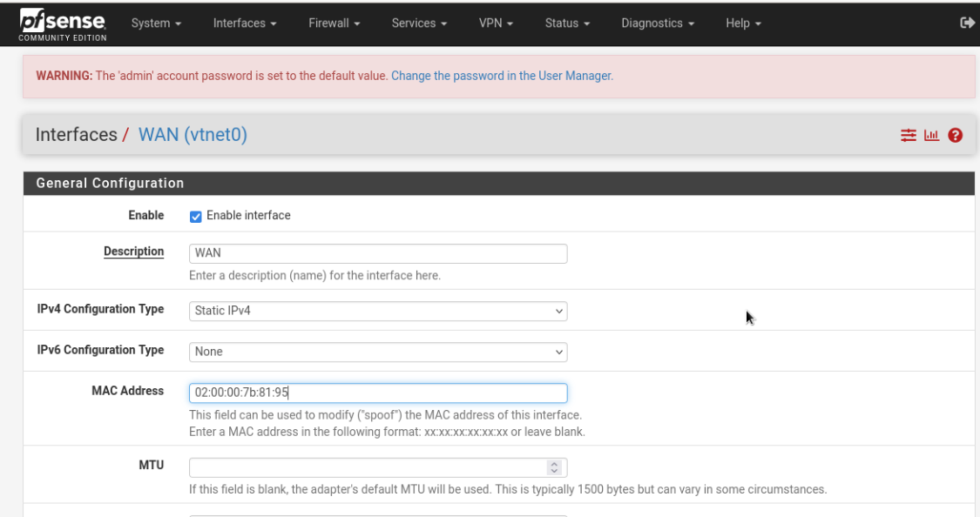The height and width of the screenshot is (517, 980).
Task: Click into the Description text field
Action: 378,253
